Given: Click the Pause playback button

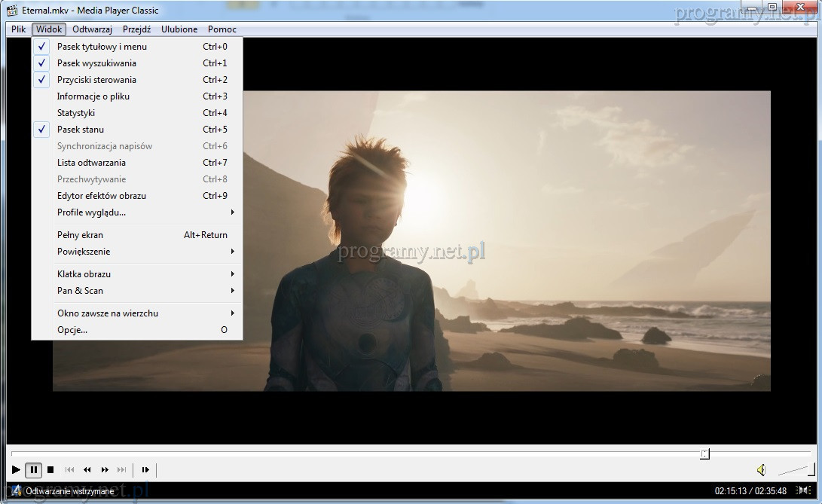Looking at the screenshot, I should (33, 470).
